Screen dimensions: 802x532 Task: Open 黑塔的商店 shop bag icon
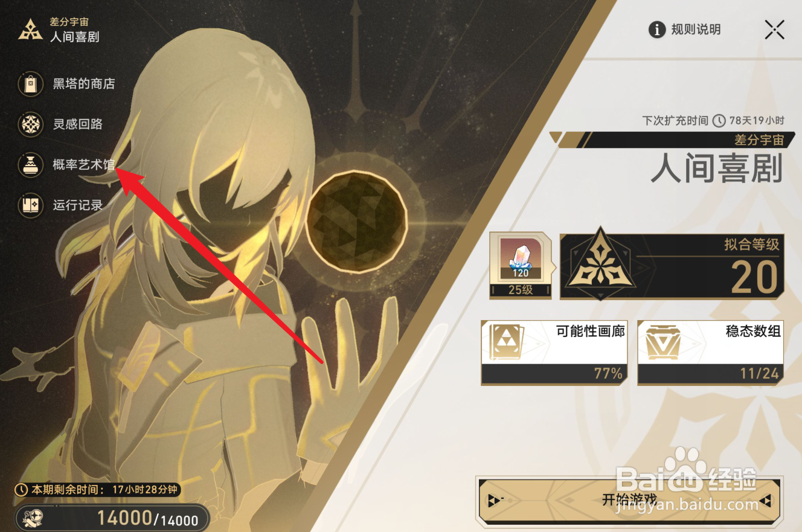tap(30, 84)
